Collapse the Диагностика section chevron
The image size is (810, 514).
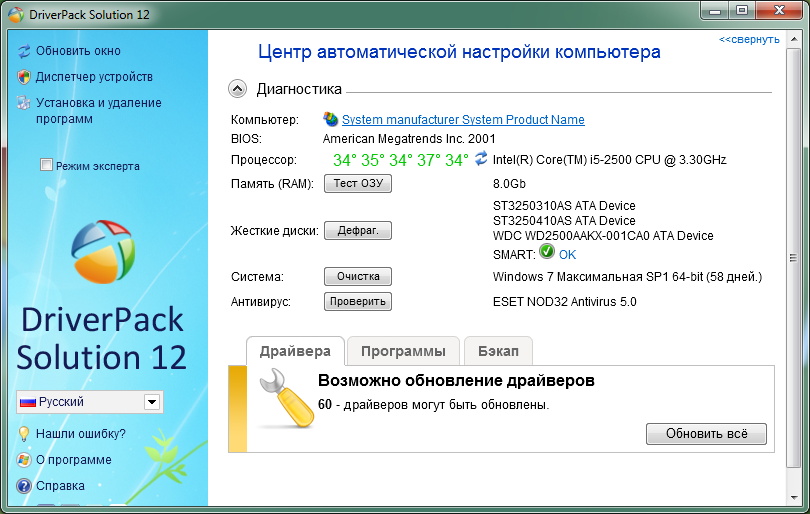(237, 89)
